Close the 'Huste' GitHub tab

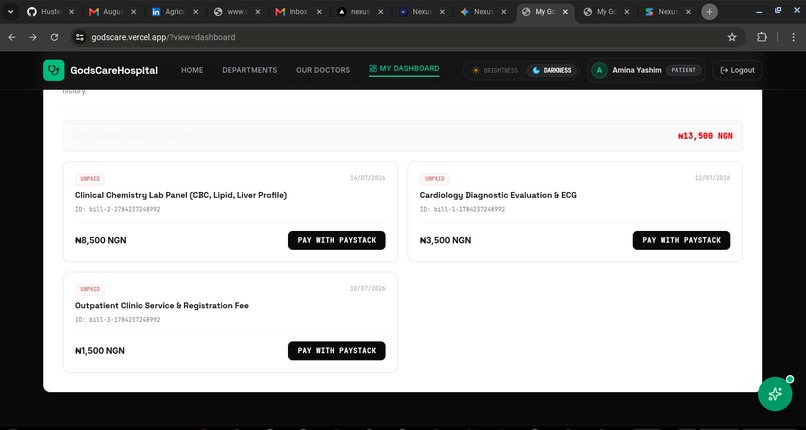coord(71,12)
